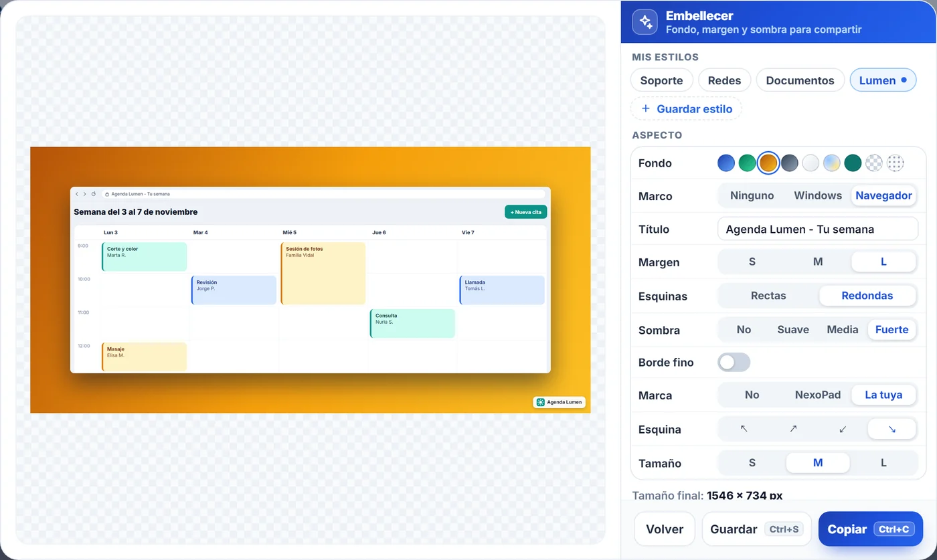
Task: Set Sombra to No
Action: click(x=744, y=330)
